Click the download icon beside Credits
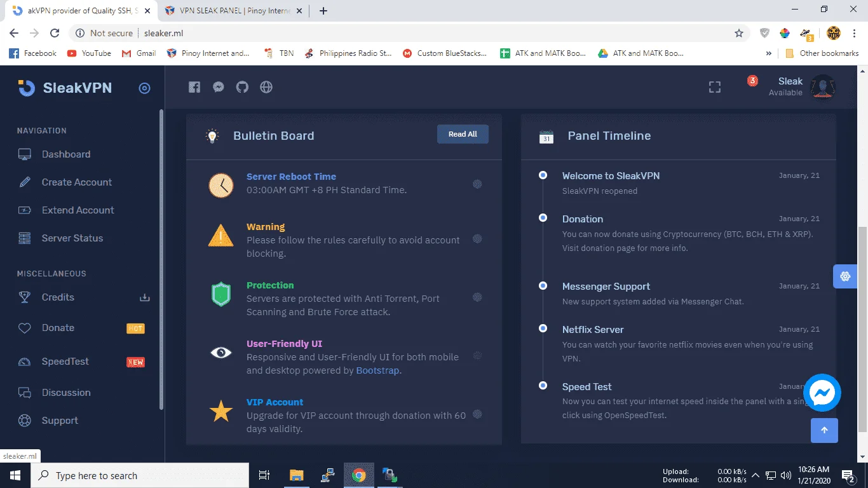This screenshot has width=868, height=488. point(144,297)
